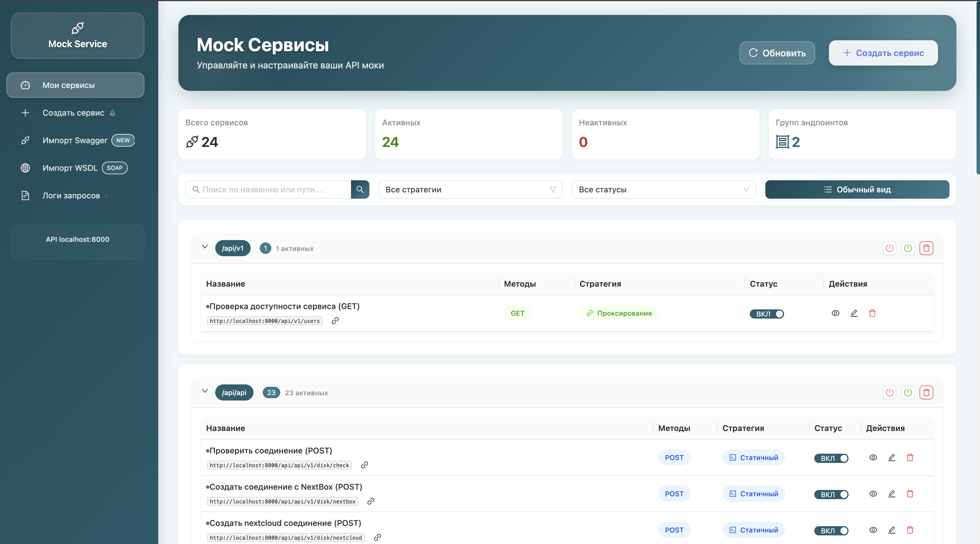Open the Все стратегии filter dropdown

coord(470,189)
